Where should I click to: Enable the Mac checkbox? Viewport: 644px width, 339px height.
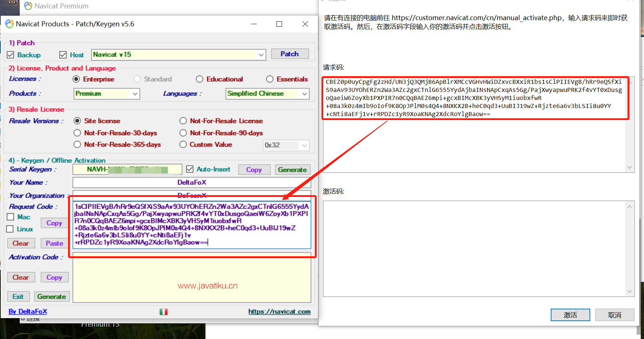[x=11, y=217]
